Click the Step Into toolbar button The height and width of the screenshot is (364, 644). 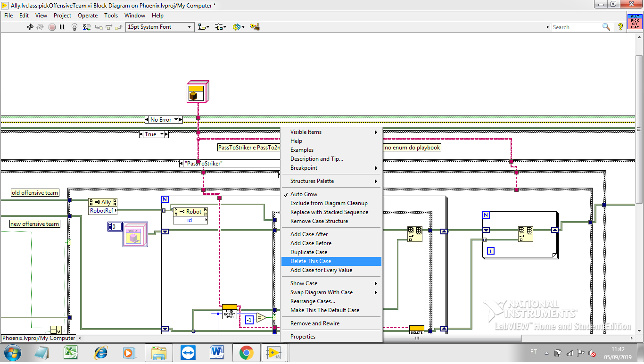click(x=99, y=27)
